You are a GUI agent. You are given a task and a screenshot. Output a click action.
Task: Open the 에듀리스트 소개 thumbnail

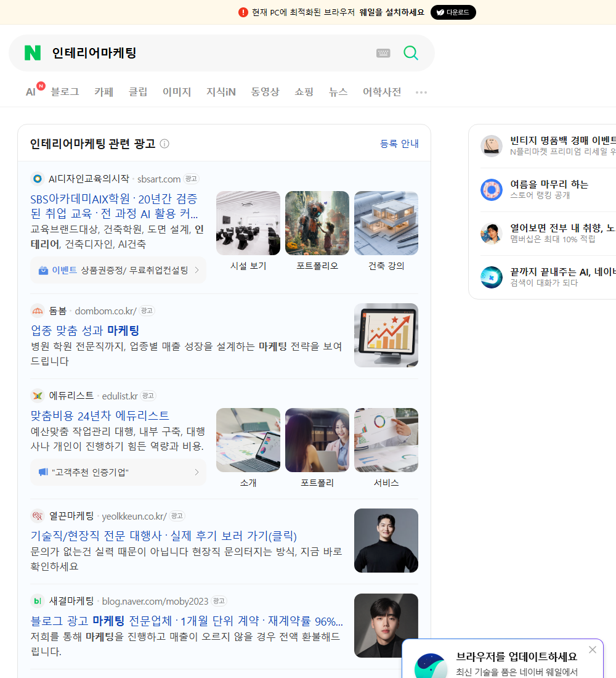click(248, 440)
